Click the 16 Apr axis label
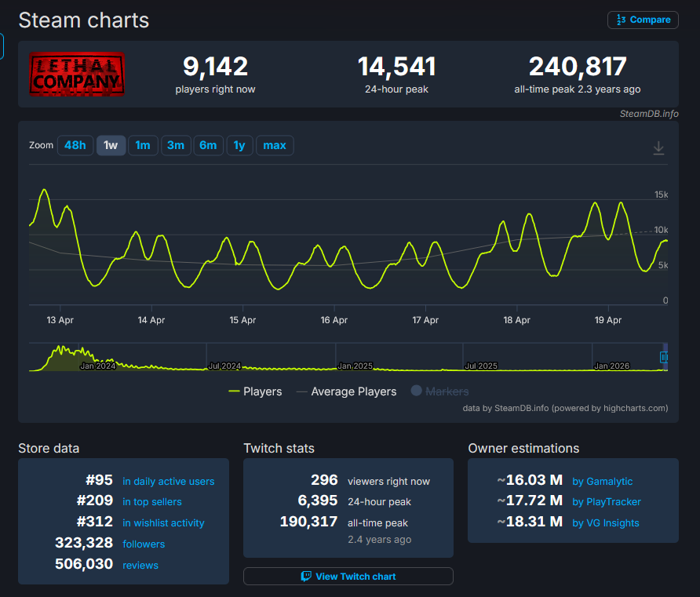The image size is (700, 597). click(x=334, y=320)
